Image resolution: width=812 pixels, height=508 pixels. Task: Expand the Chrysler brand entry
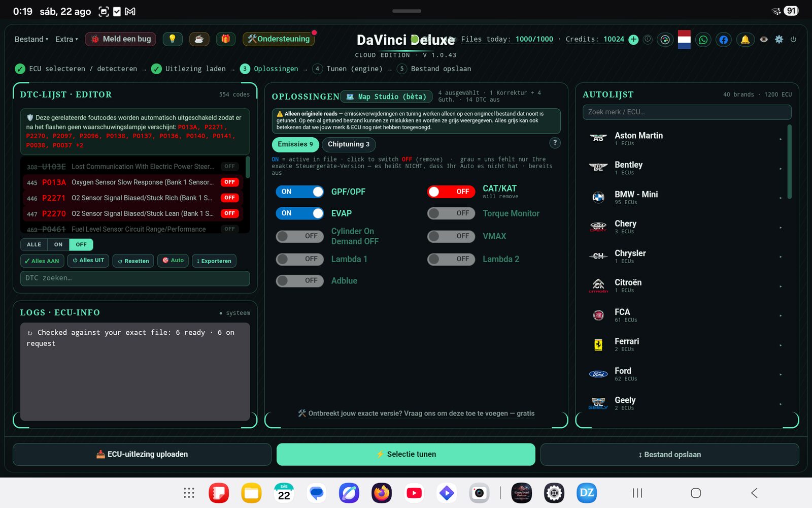(781, 257)
